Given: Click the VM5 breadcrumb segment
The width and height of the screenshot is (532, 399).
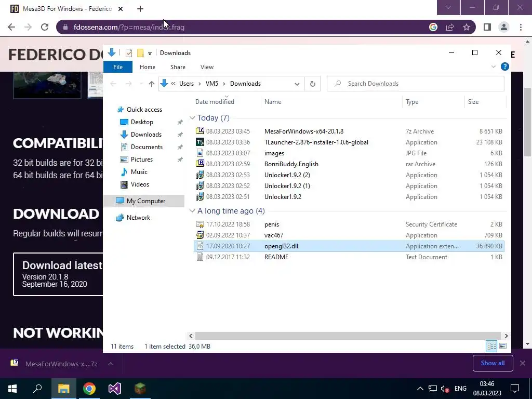Looking at the screenshot, I should pyautogui.click(x=212, y=84).
